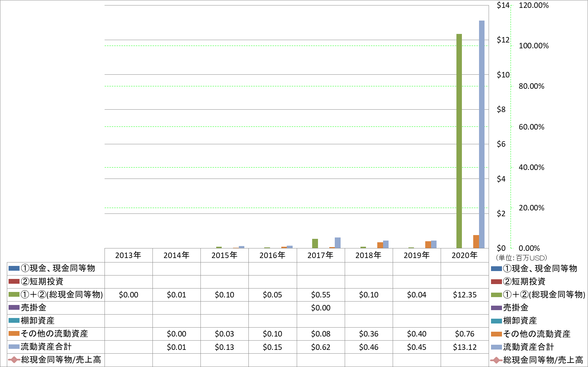Click the $0.08 other current assets value
The width and height of the screenshot is (588, 367).
coord(321,334)
